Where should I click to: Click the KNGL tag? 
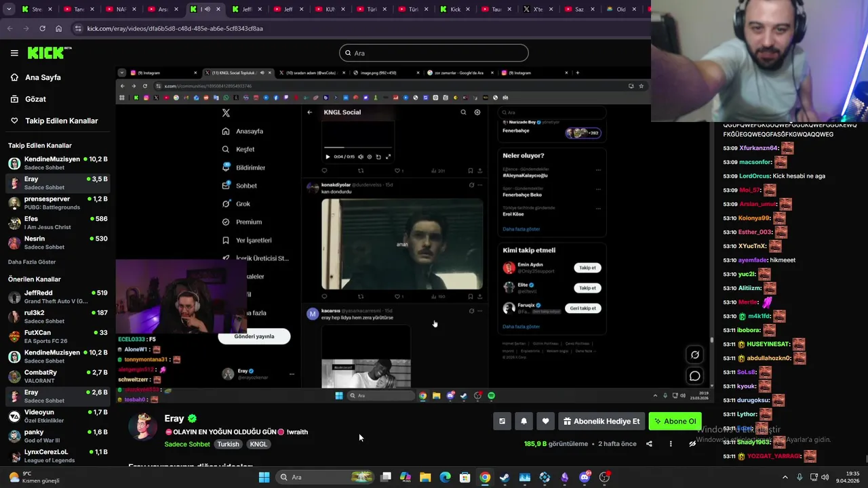tap(258, 444)
